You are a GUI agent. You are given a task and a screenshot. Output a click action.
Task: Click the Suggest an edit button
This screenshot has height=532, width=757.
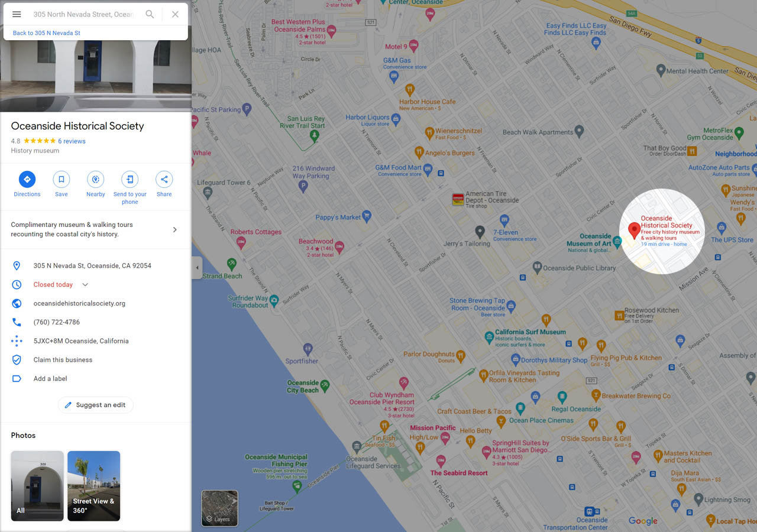tap(95, 405)
